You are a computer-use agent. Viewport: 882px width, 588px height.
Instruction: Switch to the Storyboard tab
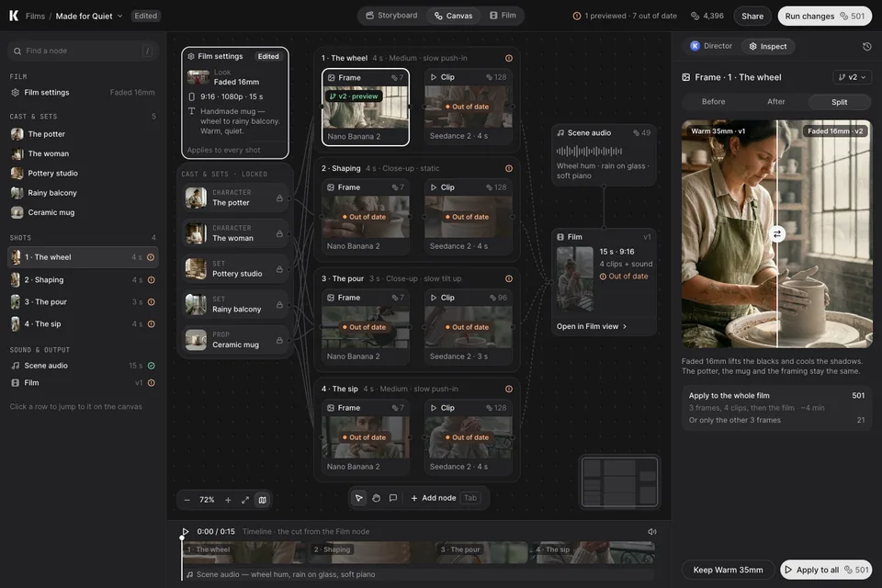coord(391,16)
